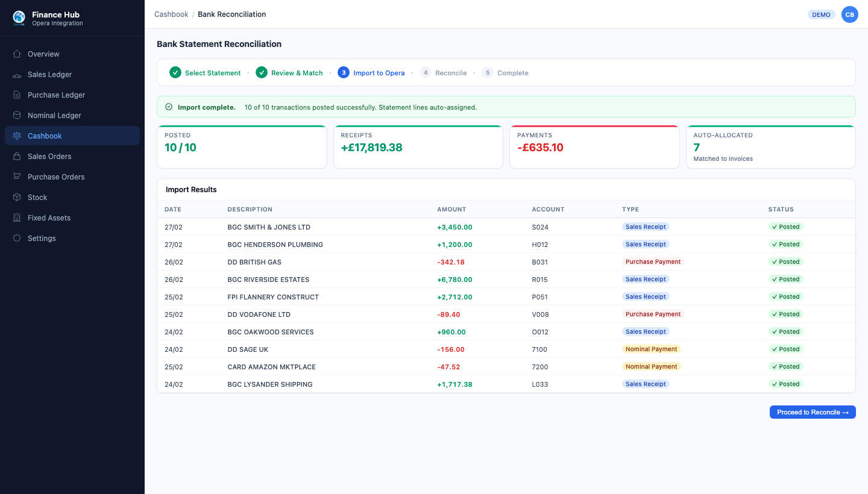868x494 pixels.
Task: Open the Sales Orders menu item
Action: coord(49,157)
